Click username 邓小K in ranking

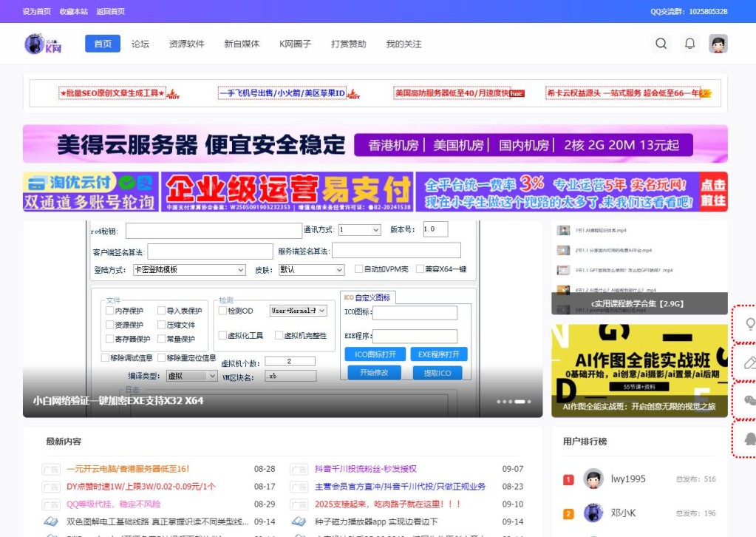coord(623,513)
